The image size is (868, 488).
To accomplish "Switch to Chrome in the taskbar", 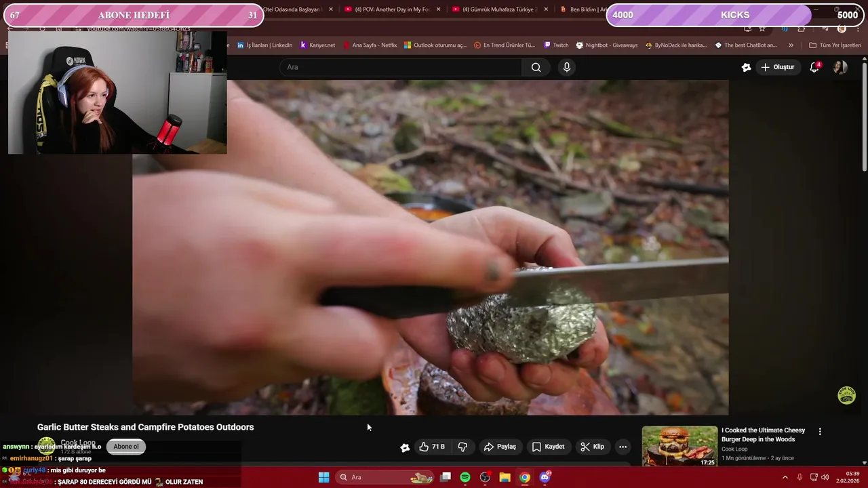I will 525,477.
